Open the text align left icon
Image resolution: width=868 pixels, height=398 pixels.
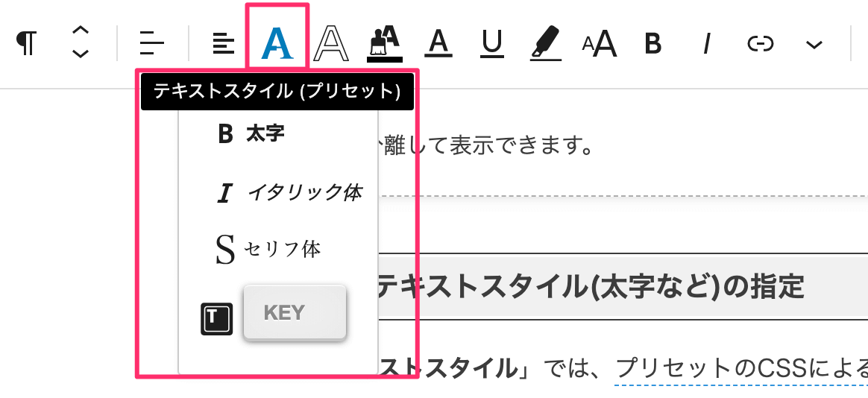[x=224, y=43]
